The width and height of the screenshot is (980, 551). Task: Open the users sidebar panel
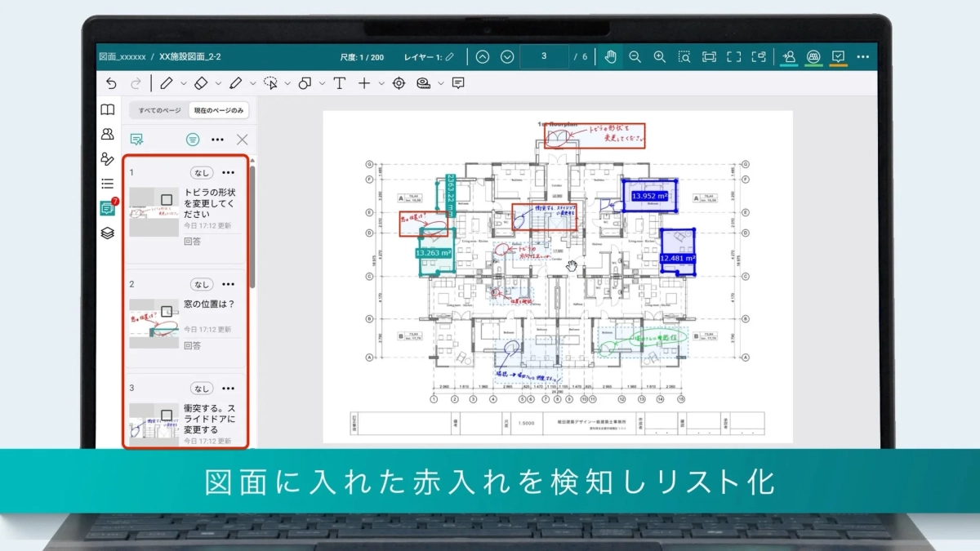click(x=107, y=134)
